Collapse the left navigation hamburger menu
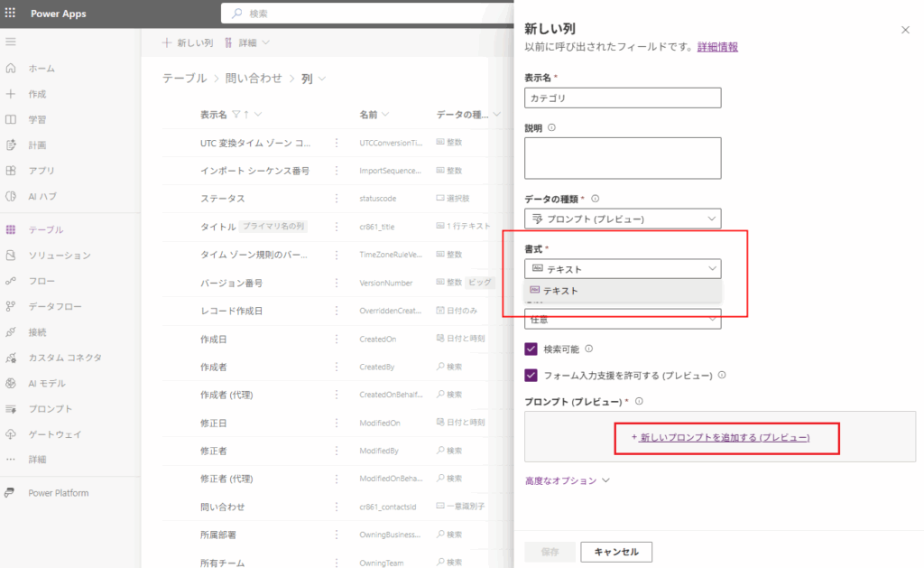This screenshot has width=924, height=568. [11, 42]
